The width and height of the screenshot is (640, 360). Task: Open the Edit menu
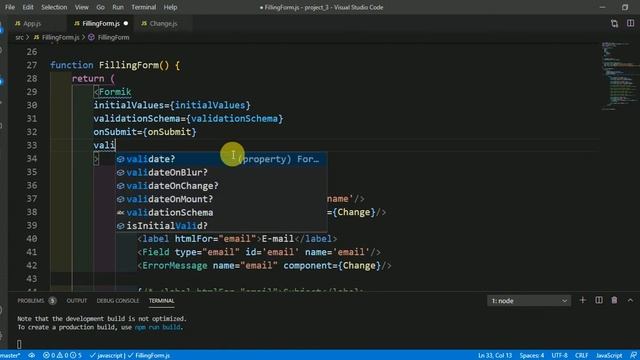click(x=28, y=7)
